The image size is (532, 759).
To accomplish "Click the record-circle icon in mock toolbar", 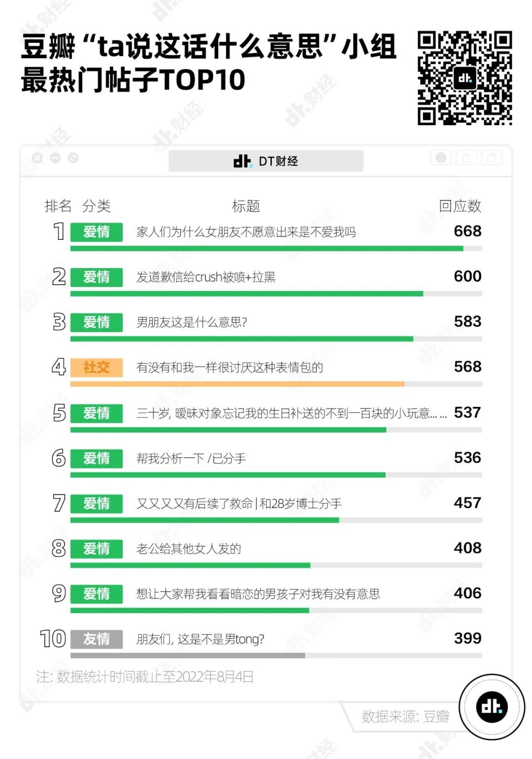I will [x=441, y=158].
